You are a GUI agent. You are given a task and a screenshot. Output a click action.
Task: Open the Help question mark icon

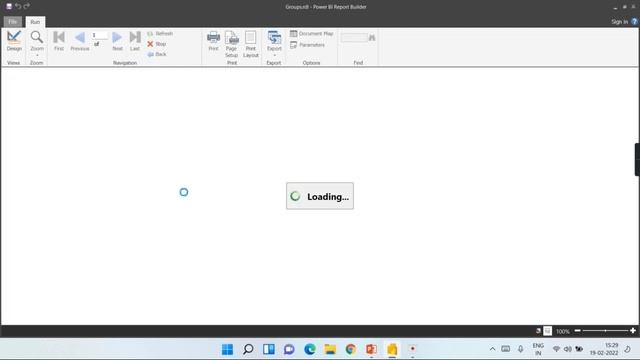pos(634,22)
